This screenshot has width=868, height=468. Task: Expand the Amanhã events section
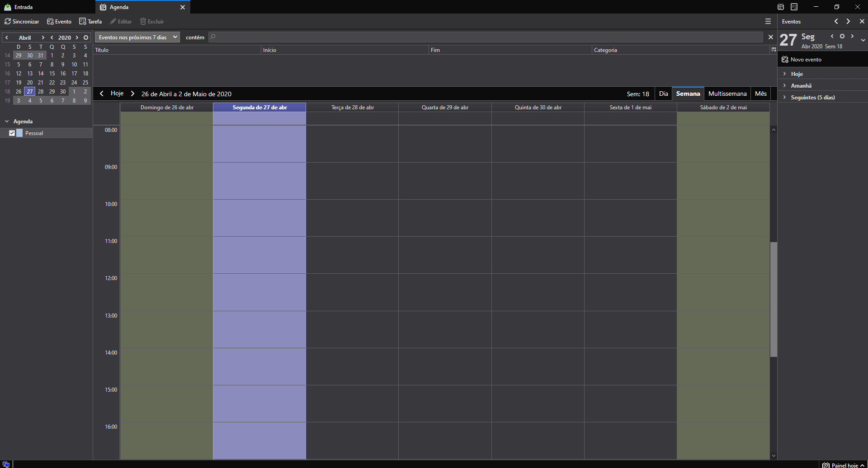(784, 85)
